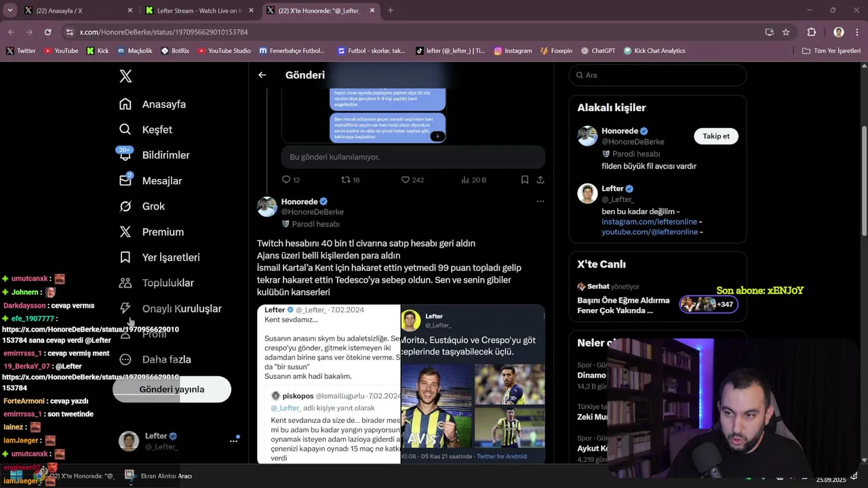Open a new browser tab

pyautogui.click(x=391, y=11)
